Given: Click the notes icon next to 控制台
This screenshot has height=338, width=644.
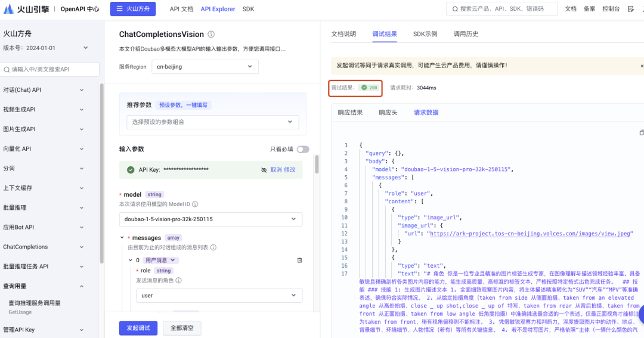Looking at the screenshot, I should pyautogui.click(x=631, y=8).
